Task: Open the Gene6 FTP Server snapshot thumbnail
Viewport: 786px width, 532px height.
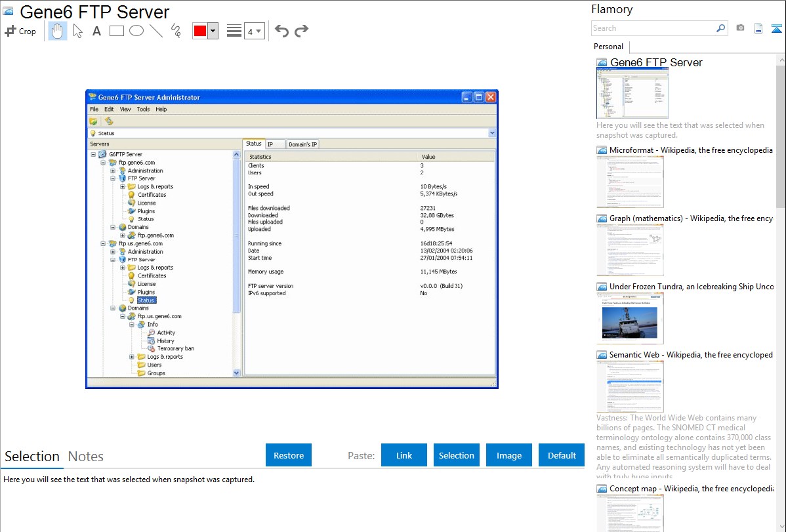Action: 632,93
